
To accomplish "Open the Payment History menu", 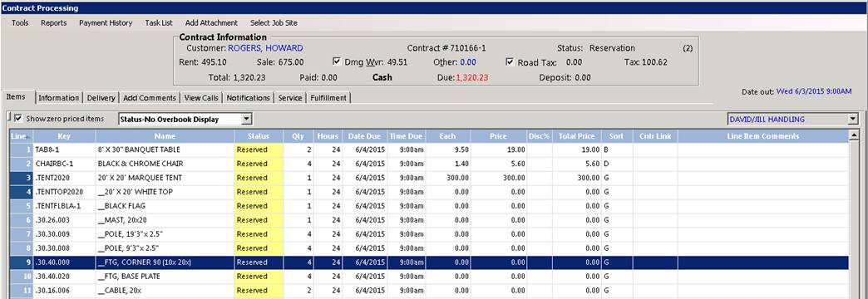I will tap(106, 23).
